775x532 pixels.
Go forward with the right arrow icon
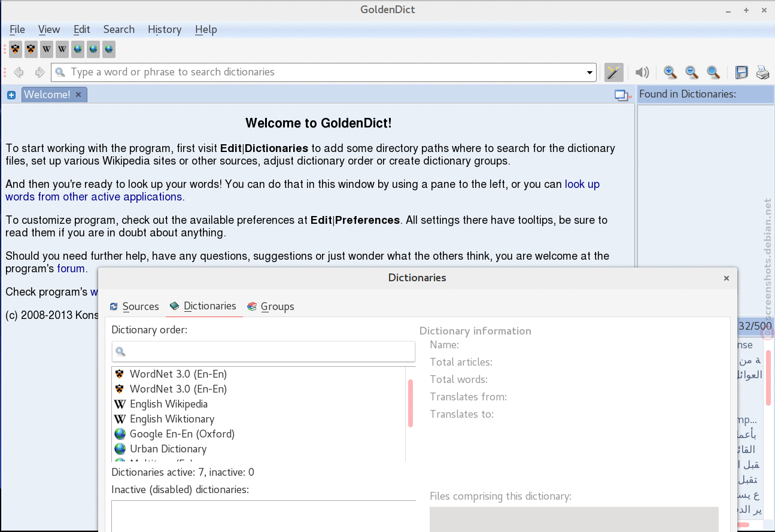pyautogui.click(x=39, y=72)
